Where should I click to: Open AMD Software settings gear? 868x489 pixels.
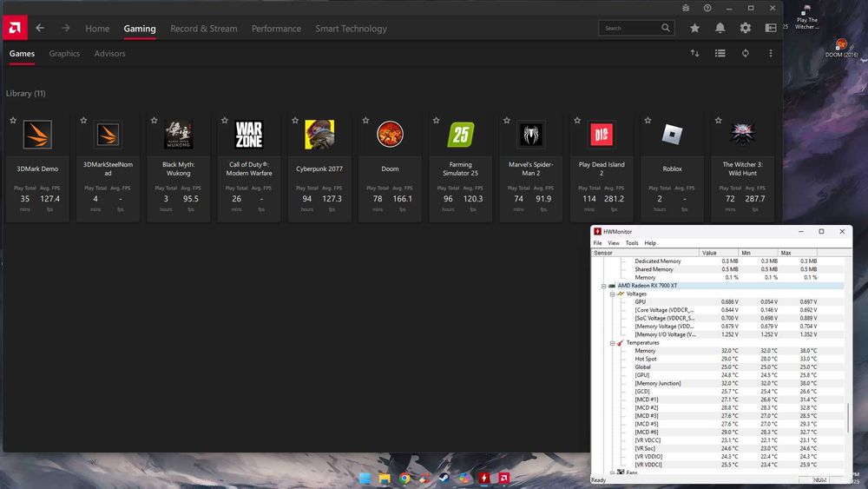pos(745,28)
